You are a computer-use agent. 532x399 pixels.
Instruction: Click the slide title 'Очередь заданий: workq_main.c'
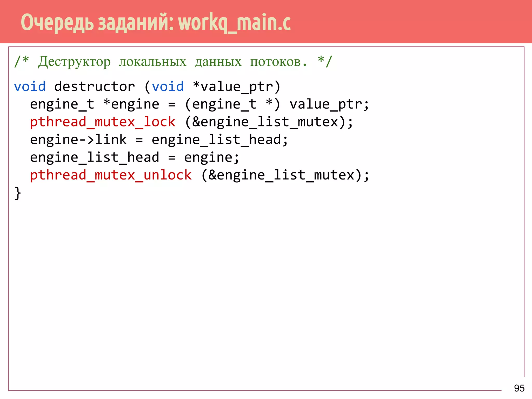coord(156,22)
